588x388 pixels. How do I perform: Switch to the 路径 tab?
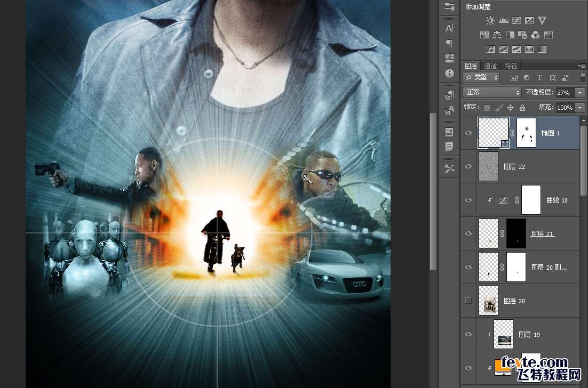[511, 66]
